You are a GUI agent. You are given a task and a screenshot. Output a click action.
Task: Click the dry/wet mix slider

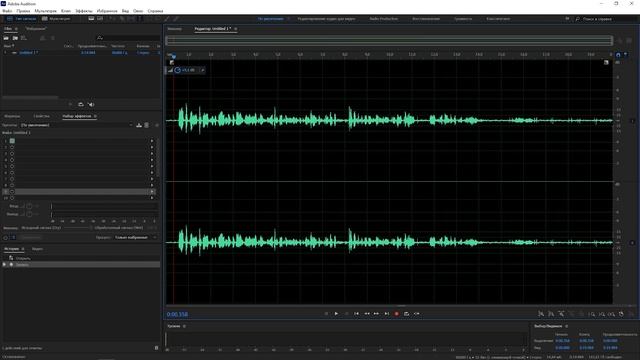point(77,228)
